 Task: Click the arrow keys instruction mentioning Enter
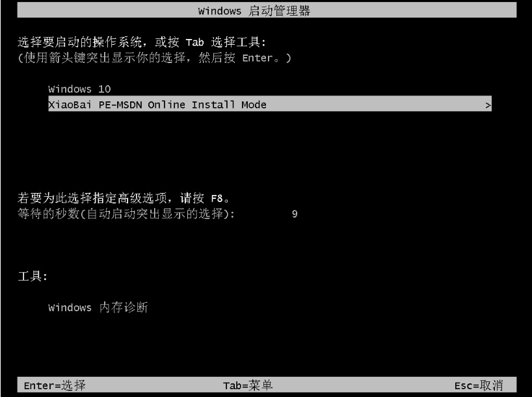154,58
